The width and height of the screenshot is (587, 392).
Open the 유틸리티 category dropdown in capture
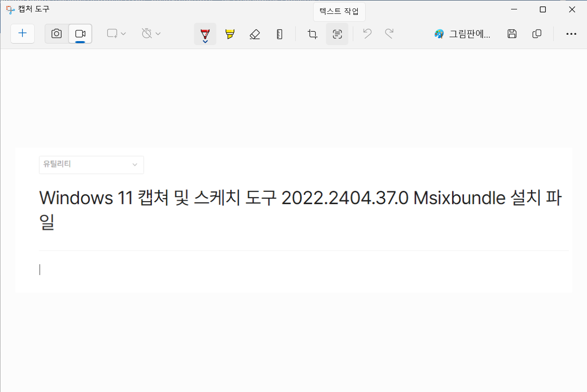pyautogui.click(x=91, y=165)
